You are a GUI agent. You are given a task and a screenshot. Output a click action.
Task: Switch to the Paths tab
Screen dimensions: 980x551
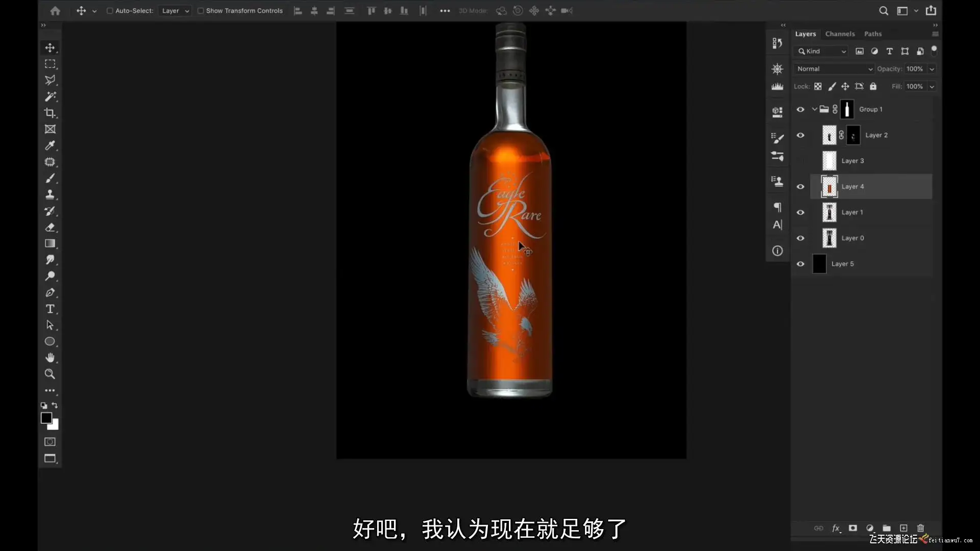click(x=872, y=34)
